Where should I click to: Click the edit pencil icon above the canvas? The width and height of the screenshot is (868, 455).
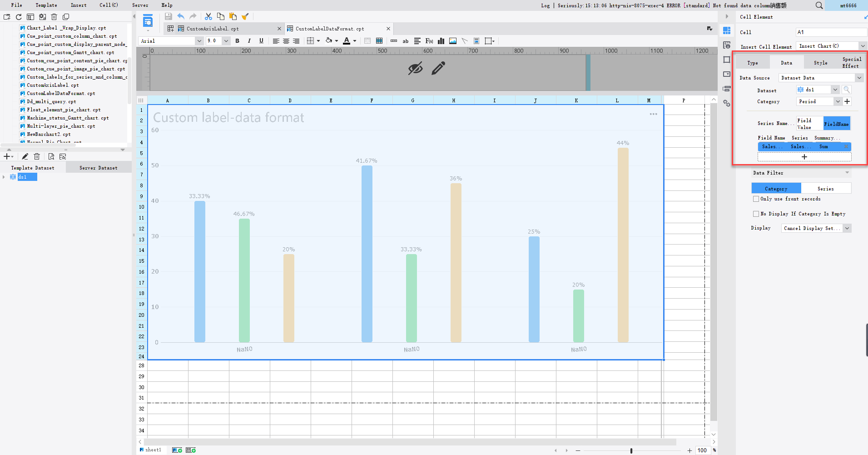[437, 69]
